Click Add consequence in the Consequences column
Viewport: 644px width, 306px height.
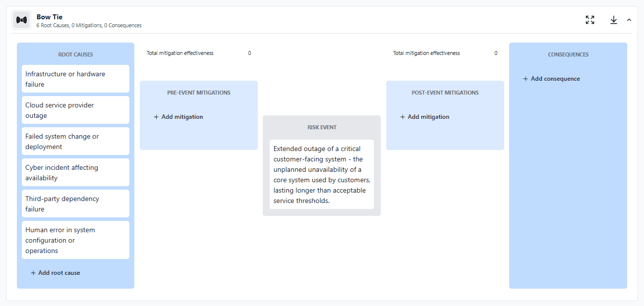554,78
